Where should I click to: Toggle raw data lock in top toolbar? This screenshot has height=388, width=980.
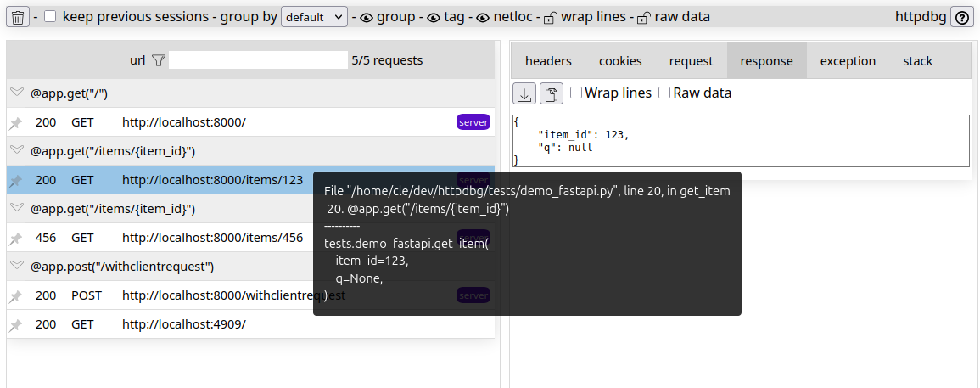643,18
